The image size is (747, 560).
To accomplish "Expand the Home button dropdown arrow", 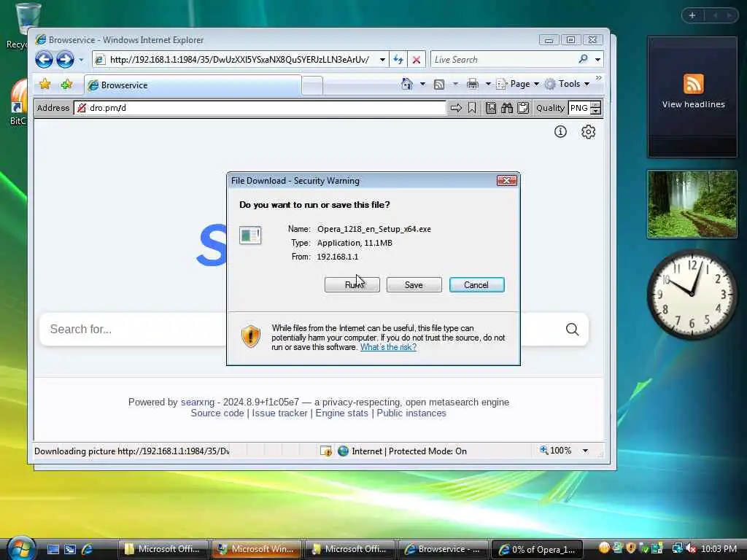I will [422, 85].
